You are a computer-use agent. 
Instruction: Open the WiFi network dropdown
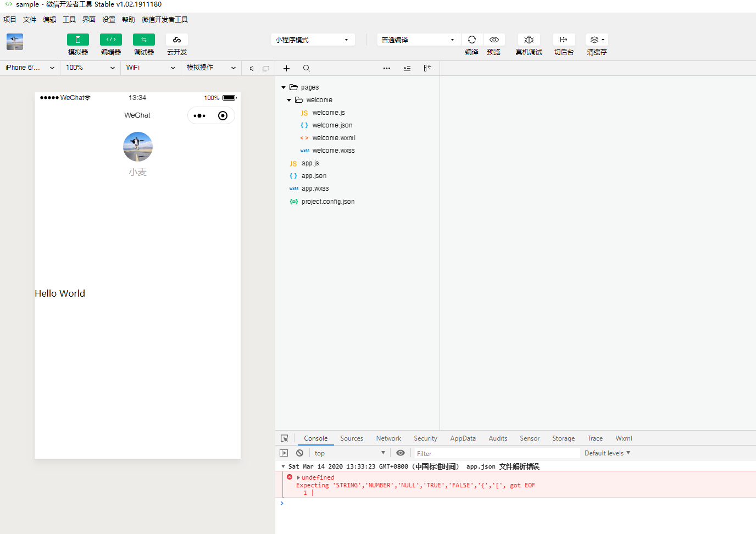[x=151, y=68]
